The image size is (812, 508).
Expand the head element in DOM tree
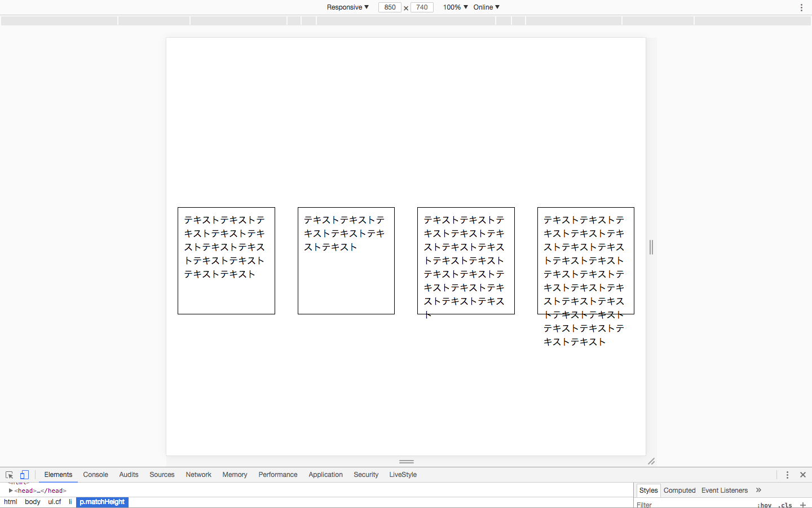coord(11,491)
